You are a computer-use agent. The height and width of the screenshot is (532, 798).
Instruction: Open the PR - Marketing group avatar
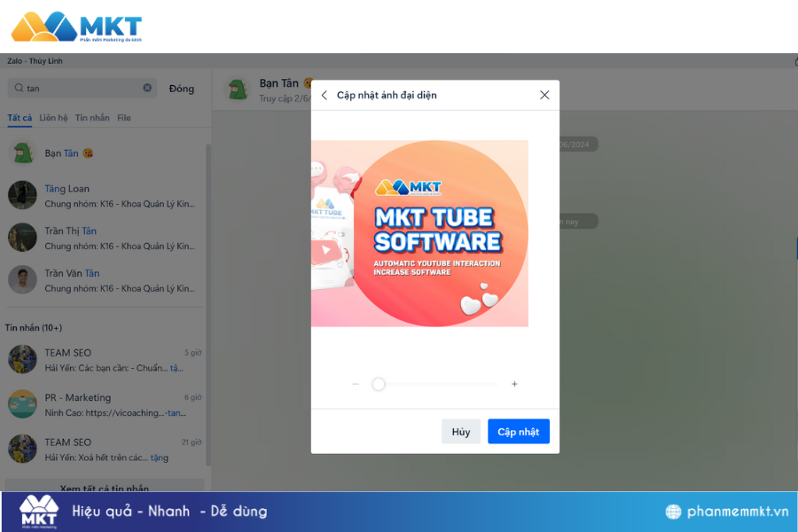coord(22,403)
